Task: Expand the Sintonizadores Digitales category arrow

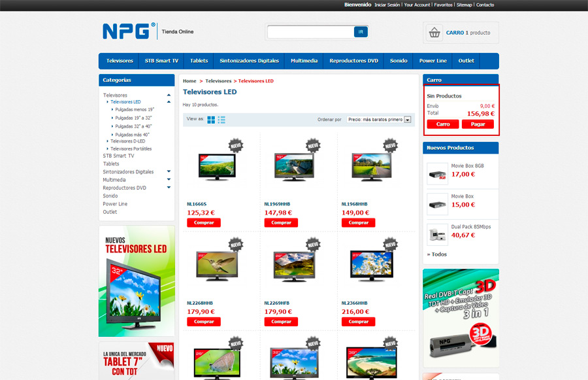Action: [x=169, y=171]
